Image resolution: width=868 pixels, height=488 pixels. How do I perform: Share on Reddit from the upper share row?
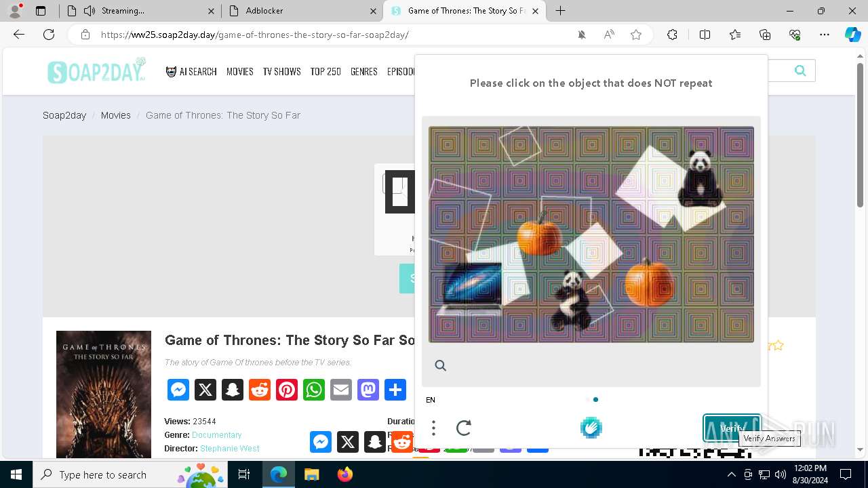click(260, 390)
